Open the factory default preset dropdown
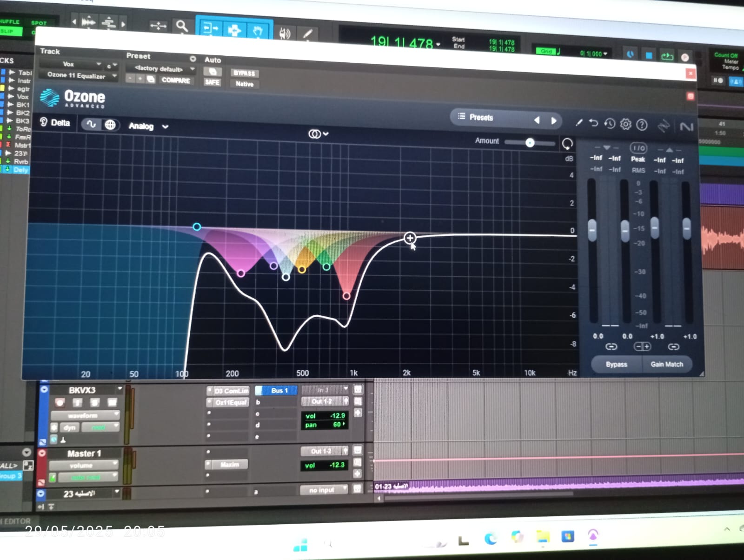This screenshot has width=744, height=560. 161,68
